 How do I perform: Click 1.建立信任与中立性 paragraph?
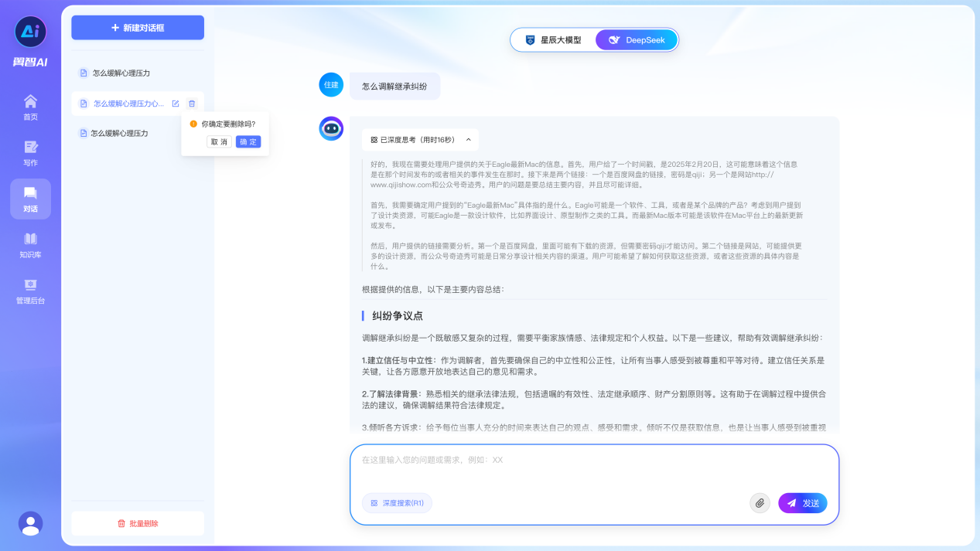593,366
